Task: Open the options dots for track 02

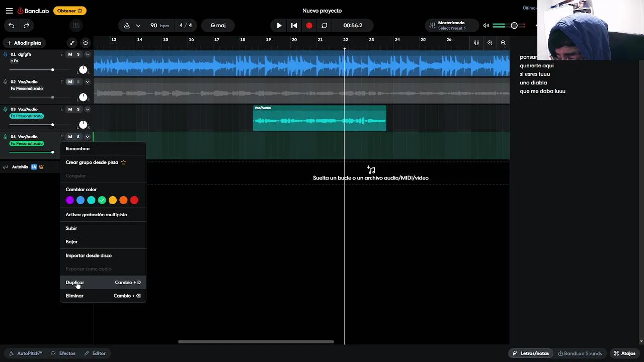Action: 62,81
